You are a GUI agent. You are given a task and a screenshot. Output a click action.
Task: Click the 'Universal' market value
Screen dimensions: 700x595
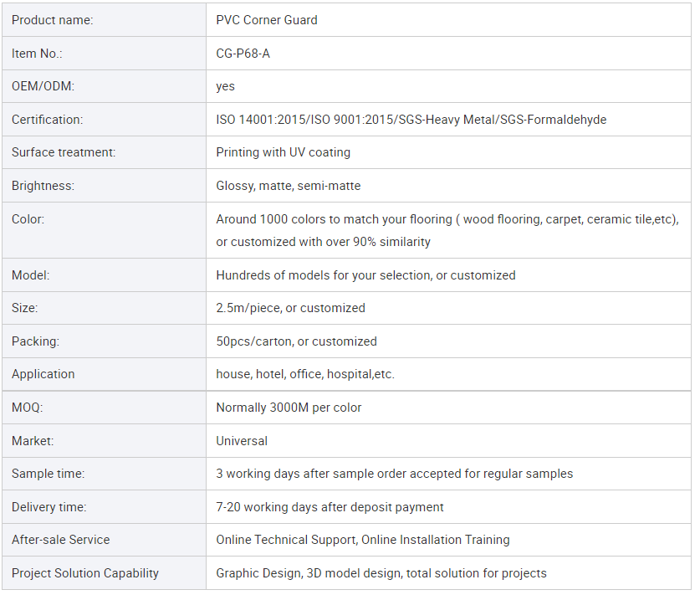(x=242, y=441)
